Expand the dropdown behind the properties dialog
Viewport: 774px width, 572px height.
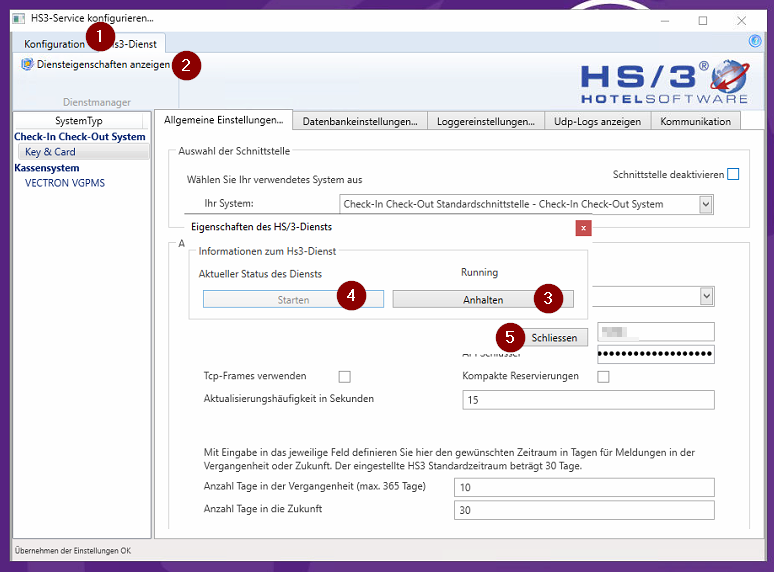pos(706,296)
